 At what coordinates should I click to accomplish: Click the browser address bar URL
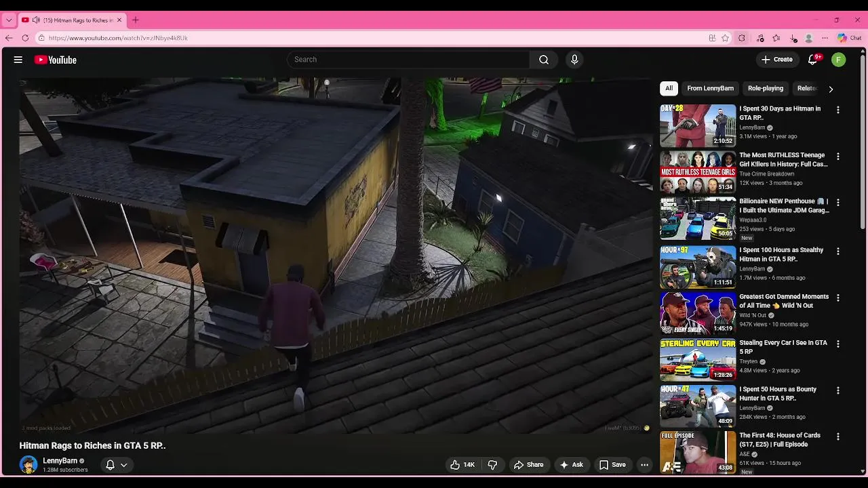pos(118,38)
